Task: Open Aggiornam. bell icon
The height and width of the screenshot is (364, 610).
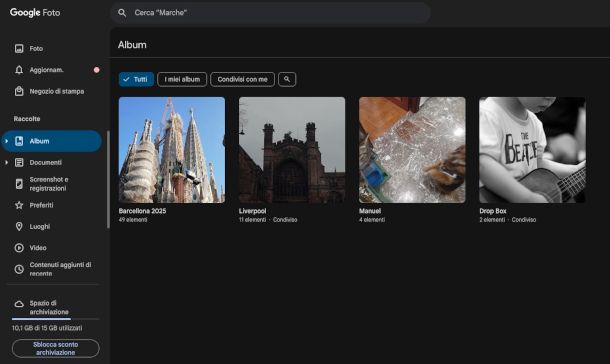Action: click(19, 70)
